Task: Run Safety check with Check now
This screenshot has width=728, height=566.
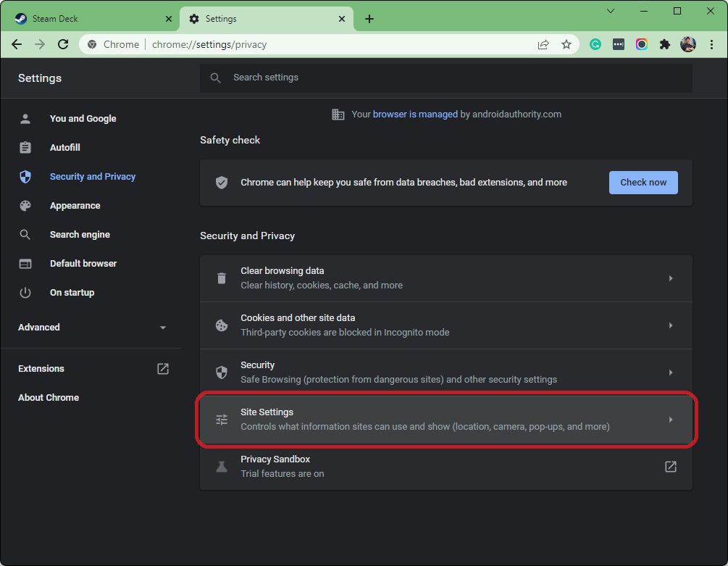Action: 643,183
